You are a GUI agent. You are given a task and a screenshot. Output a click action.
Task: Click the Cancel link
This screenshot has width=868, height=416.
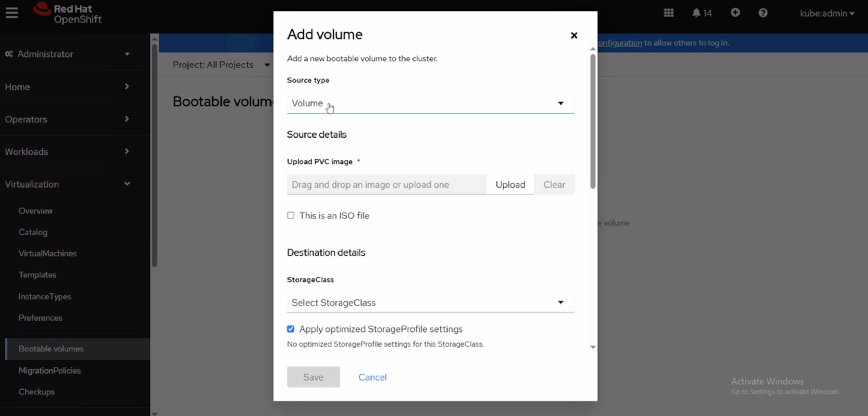point(372,377)
